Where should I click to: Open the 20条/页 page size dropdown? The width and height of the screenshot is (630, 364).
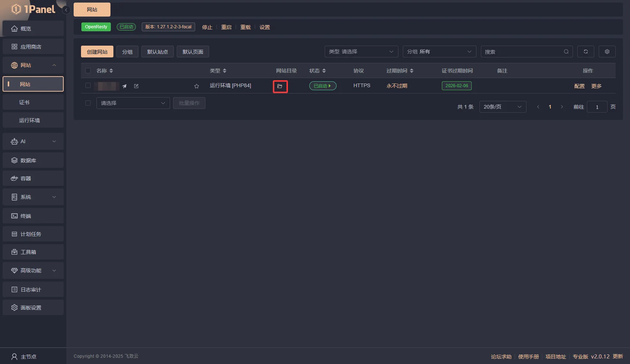point(502,107)
